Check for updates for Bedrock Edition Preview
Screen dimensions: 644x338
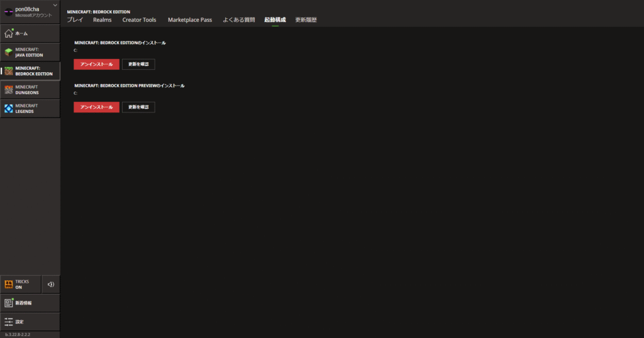pyautogui.click(x=138, y=107)
